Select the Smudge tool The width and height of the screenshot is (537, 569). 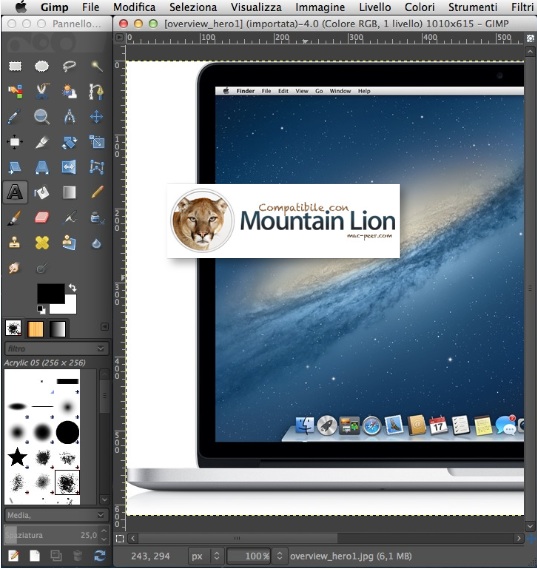tap(15, 268)
